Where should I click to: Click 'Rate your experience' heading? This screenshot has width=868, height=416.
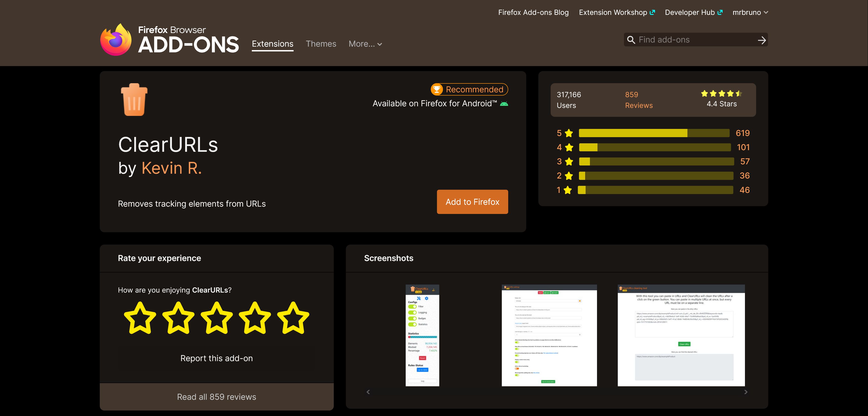[159, 258]
